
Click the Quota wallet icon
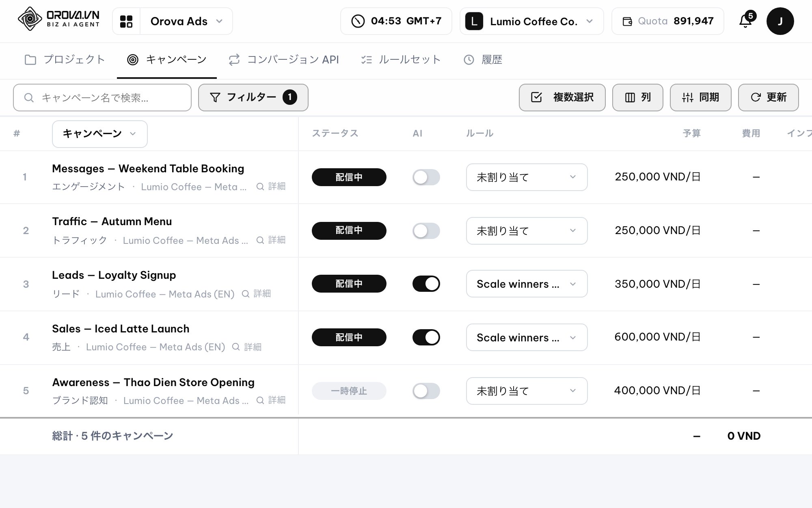[x=627, y=22]
